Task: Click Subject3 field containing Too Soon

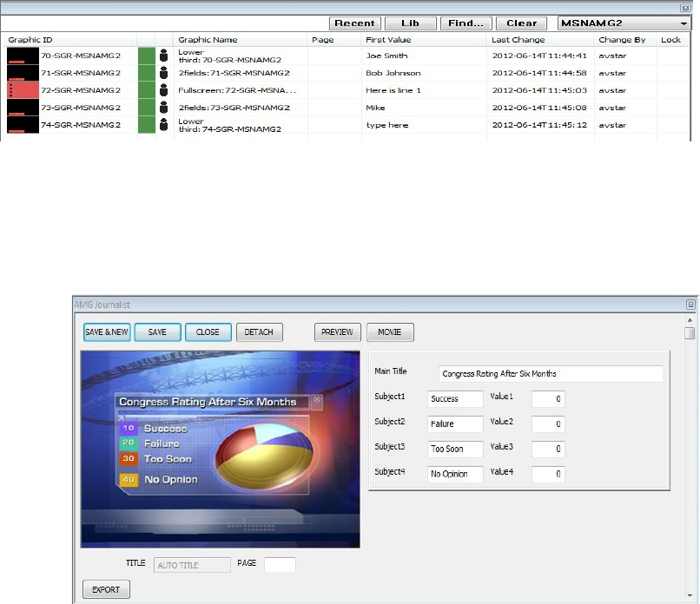Action: click(455, 449)
